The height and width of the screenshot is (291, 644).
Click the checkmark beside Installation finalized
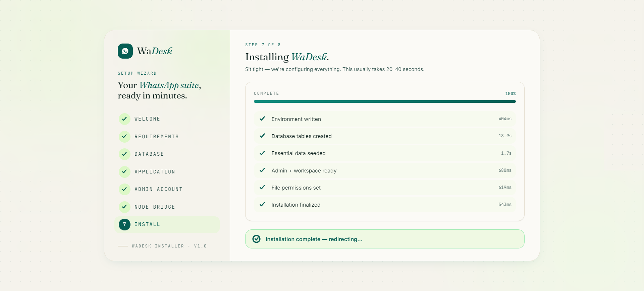point(262,204)
